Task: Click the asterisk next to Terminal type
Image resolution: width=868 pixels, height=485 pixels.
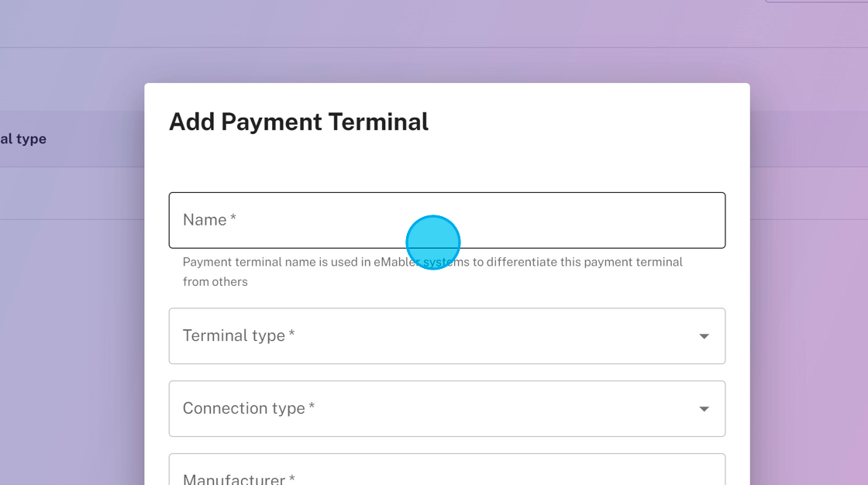Action: 292,335
